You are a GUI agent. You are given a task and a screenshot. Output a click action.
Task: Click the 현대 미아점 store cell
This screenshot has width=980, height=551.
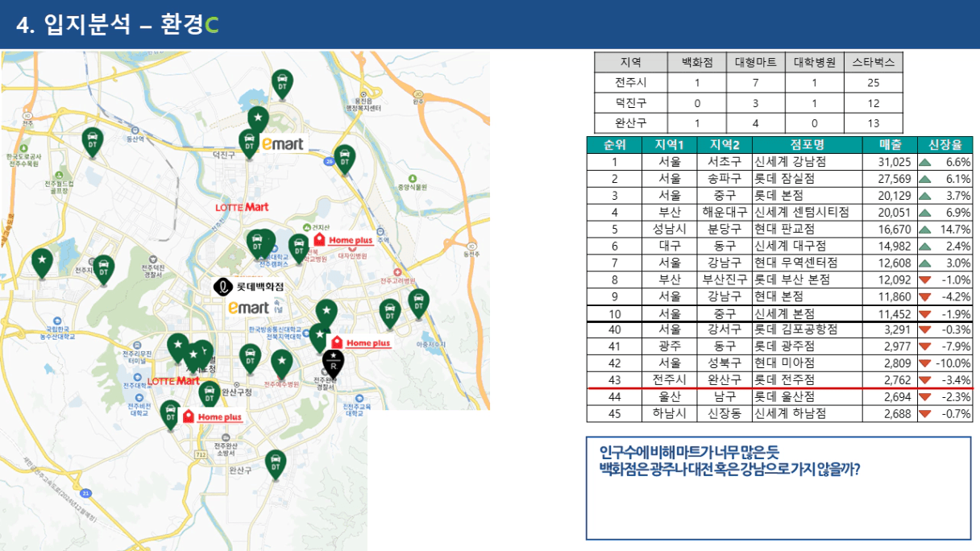click(x=807, y=363)
